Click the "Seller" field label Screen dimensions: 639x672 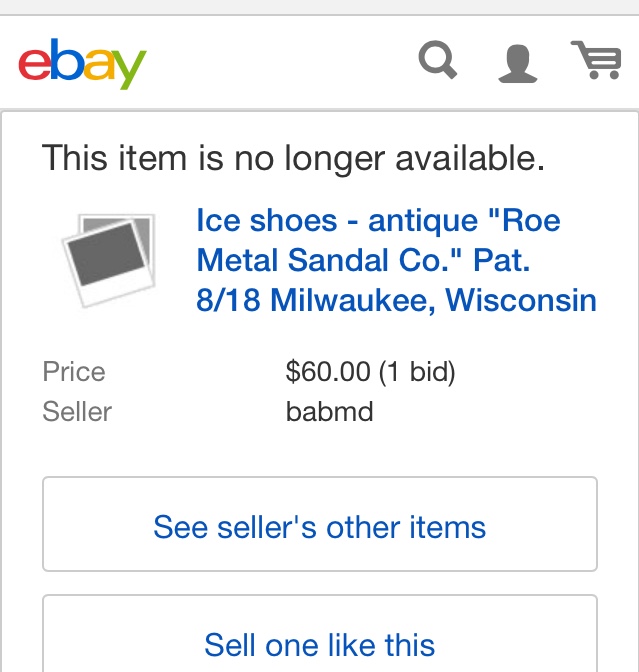(77, 411)
